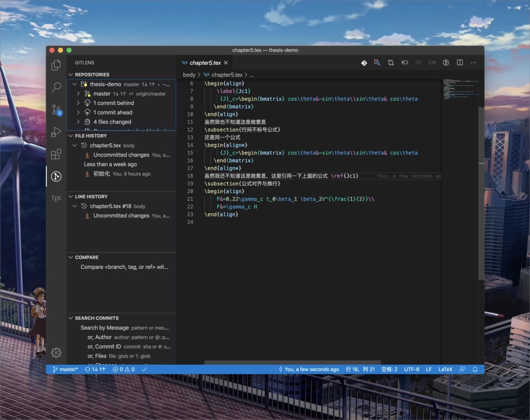Select the 初始化 commit from 9 hours ago

coord(121,174)
